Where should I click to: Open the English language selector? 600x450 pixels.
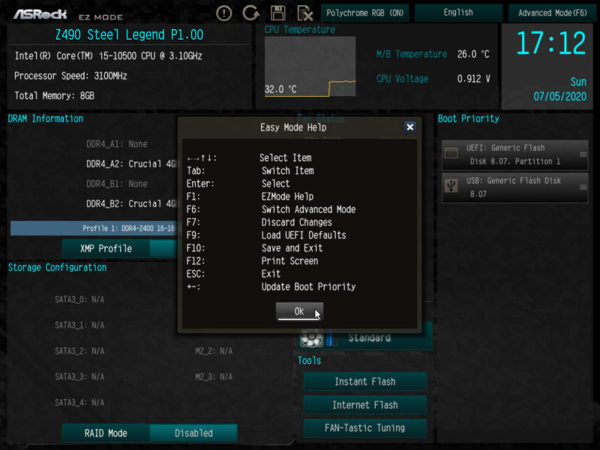(458, 13)
